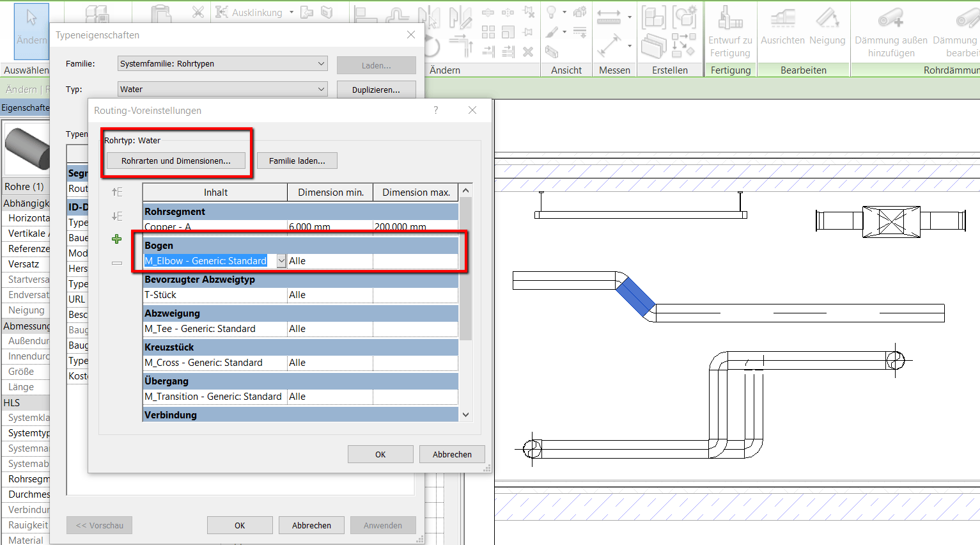Screen dimensions: 980x545
Task: Click the Familie laden button
Action: [297, 161]
